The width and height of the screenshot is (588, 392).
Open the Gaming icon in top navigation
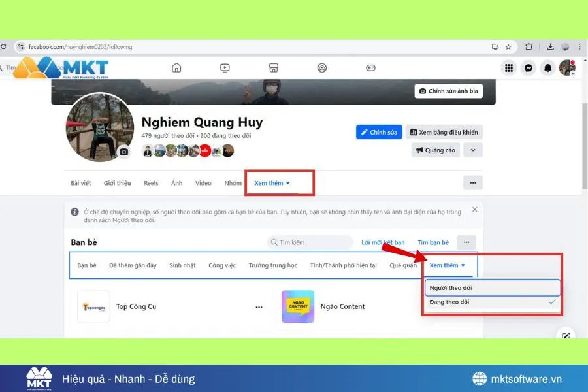coord(370,67)
